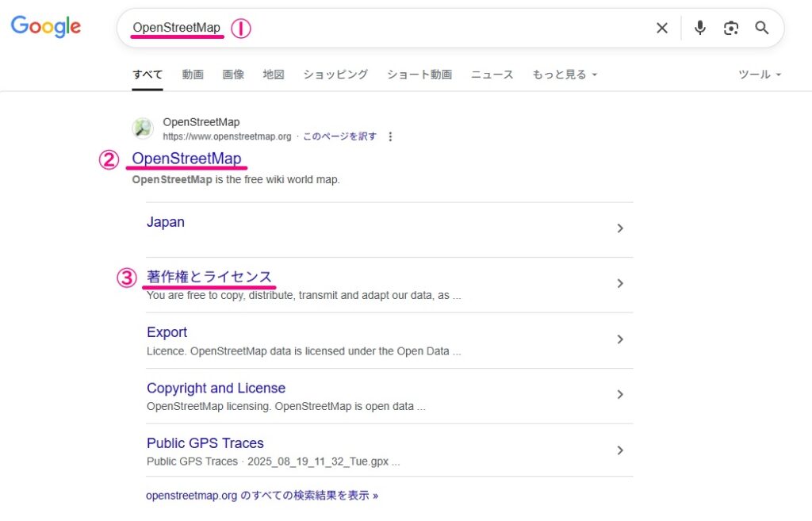Click the OpenStreetMap site name above URL
Screen dimensions: 812x521
[201, 122]
